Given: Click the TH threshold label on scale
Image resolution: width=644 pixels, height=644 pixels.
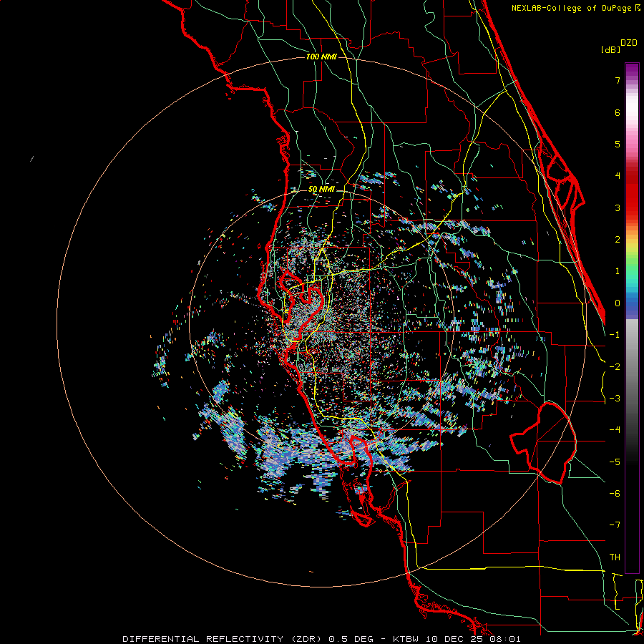Looking at the screenshot, I should (615, 557).
